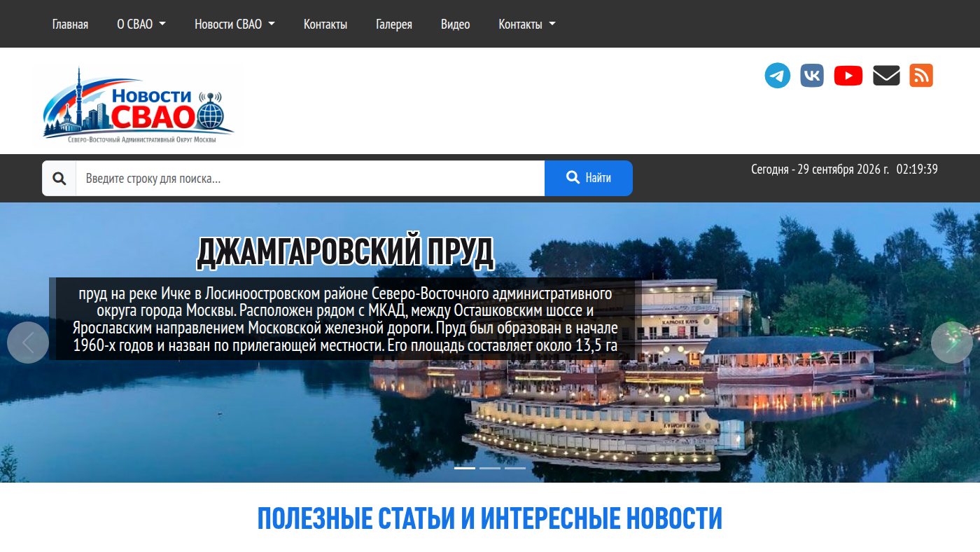
Task: Select the third carousel indicator
Action: (x=515, y=468)
